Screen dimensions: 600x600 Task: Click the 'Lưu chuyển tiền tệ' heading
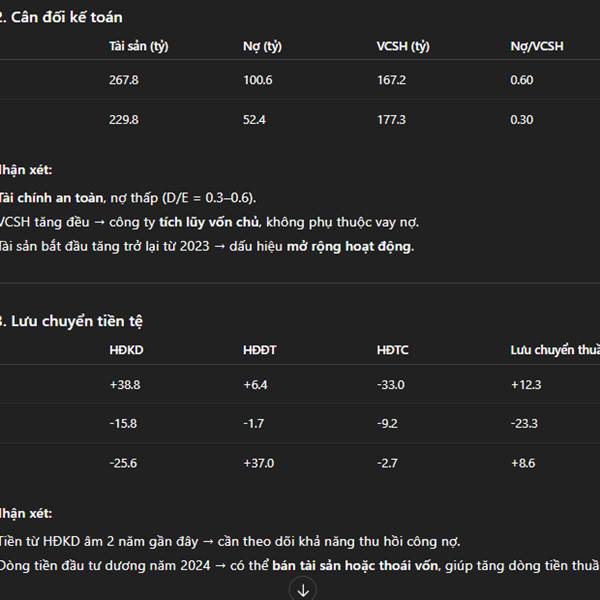point(77,321)
